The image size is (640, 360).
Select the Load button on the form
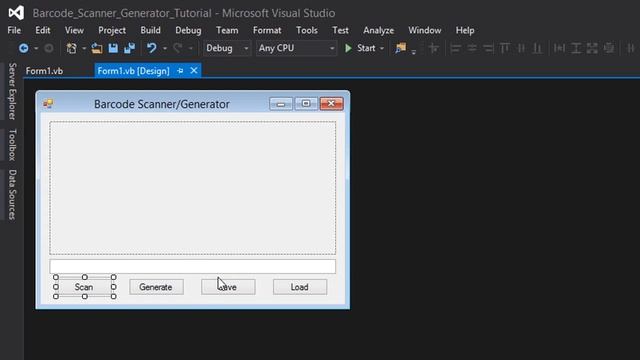click(x=300, y=287)
